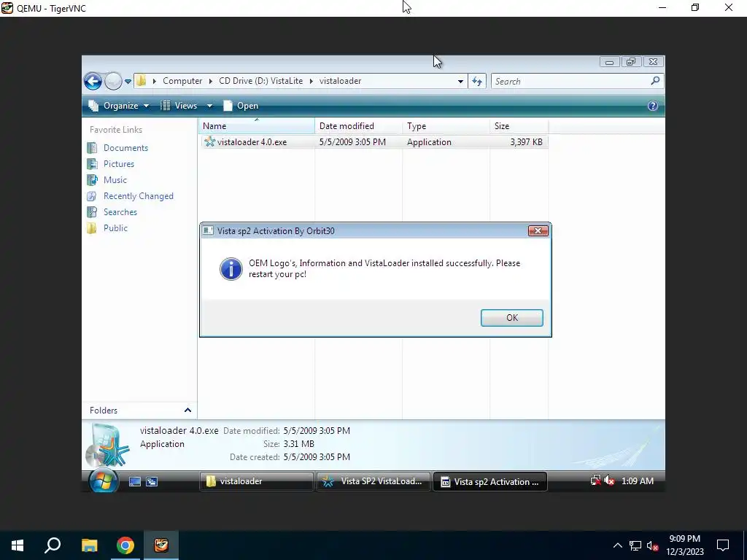Expand the Views dropdown arrow
This screenshot has width=747, height=560.
tap(209, 106)
